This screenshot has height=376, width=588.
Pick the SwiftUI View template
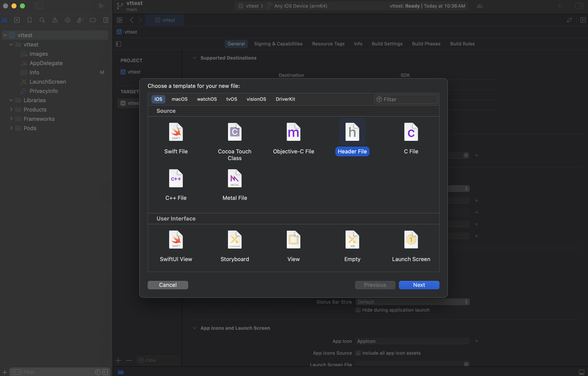[x=176, y=246]
